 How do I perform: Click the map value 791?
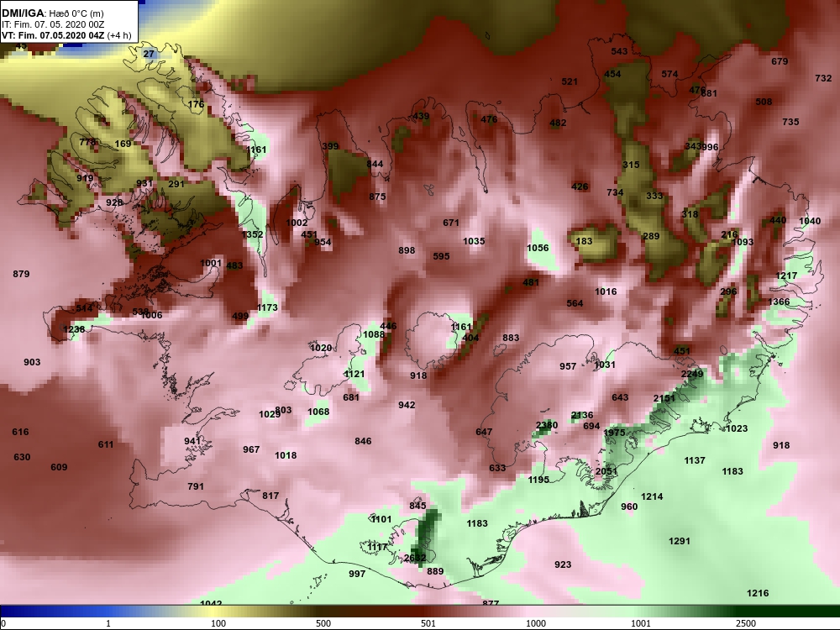pyautogui.click(x=196, y=486)
